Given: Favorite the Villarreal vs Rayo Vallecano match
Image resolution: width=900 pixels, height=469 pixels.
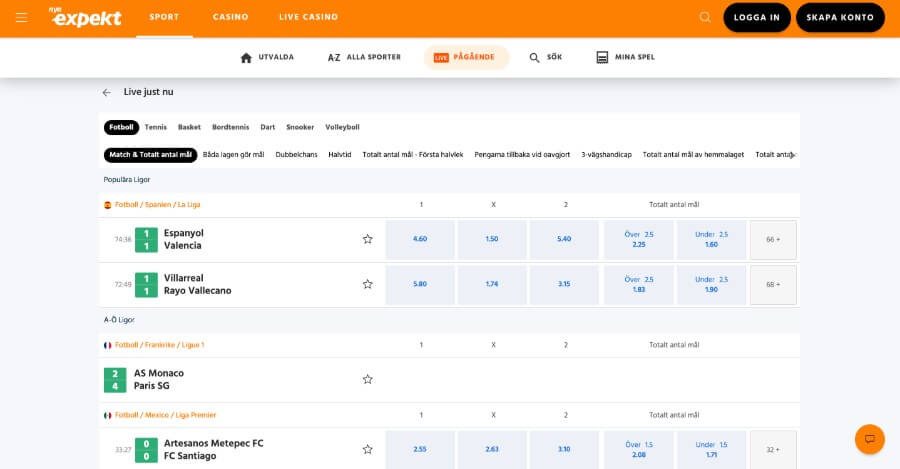Looking at the screenshot, I should click(367, 284).
